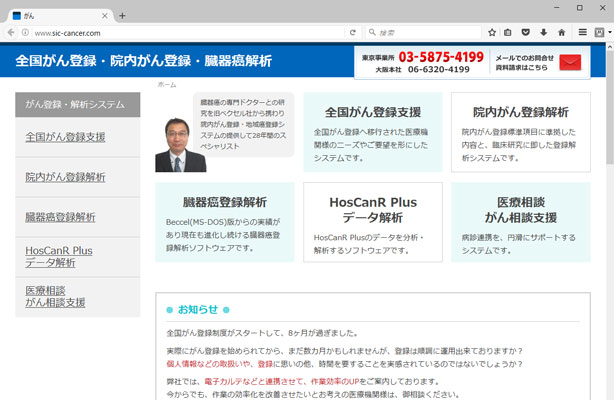Close the がん browser tab
This screenshot has height=400, width=614.
105,16
